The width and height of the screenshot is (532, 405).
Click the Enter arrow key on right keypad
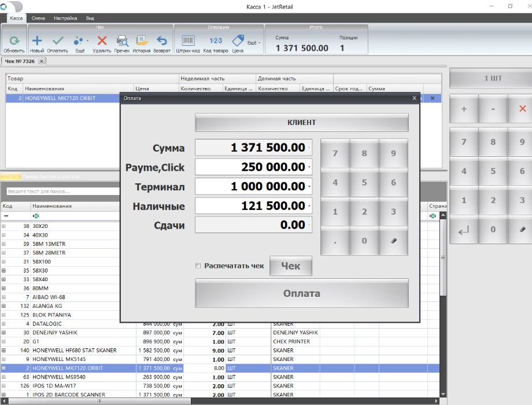[464, 230]
